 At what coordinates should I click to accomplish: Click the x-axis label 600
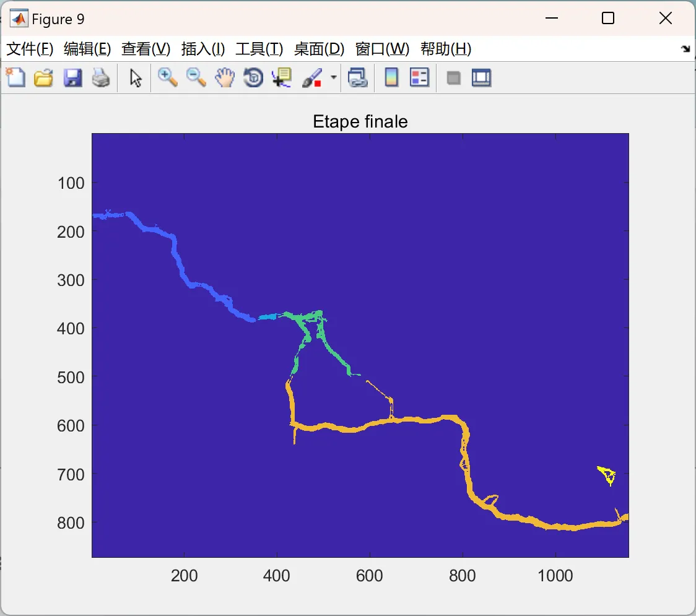click(x=369, y=576)
